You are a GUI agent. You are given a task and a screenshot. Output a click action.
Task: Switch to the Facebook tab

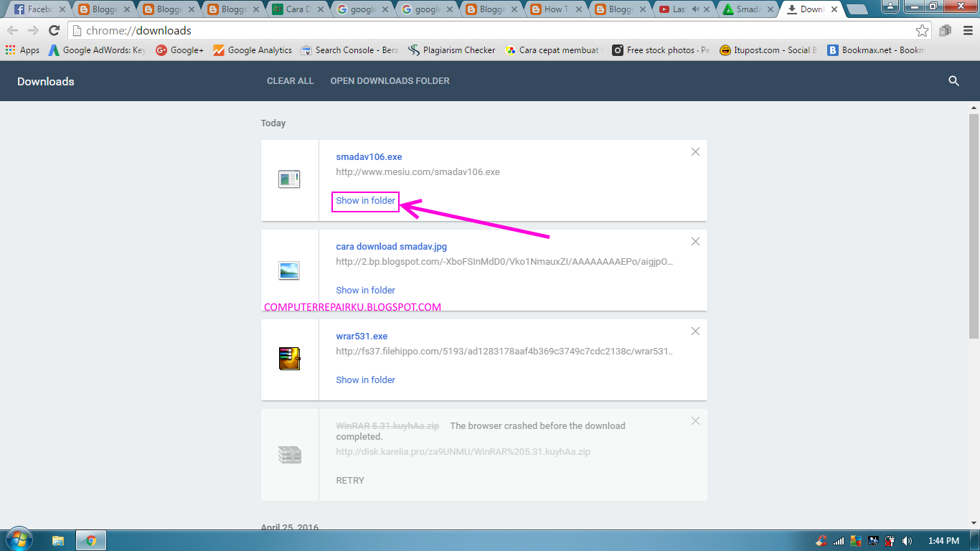(37, 9)
